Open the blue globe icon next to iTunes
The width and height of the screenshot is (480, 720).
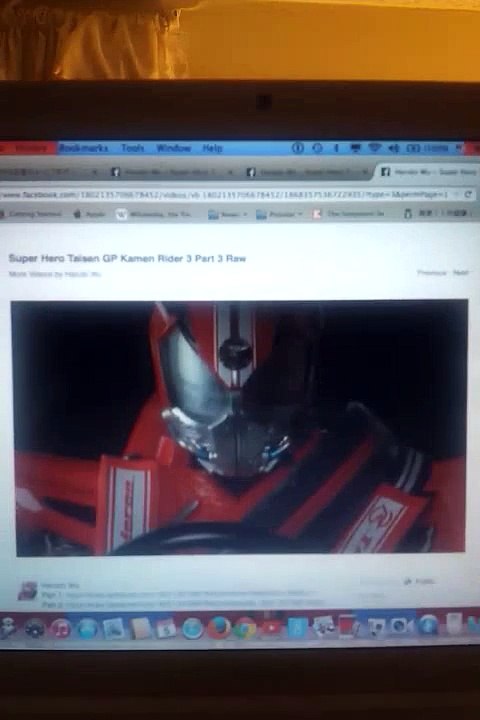pyautogui.click(x=87, y=628)
